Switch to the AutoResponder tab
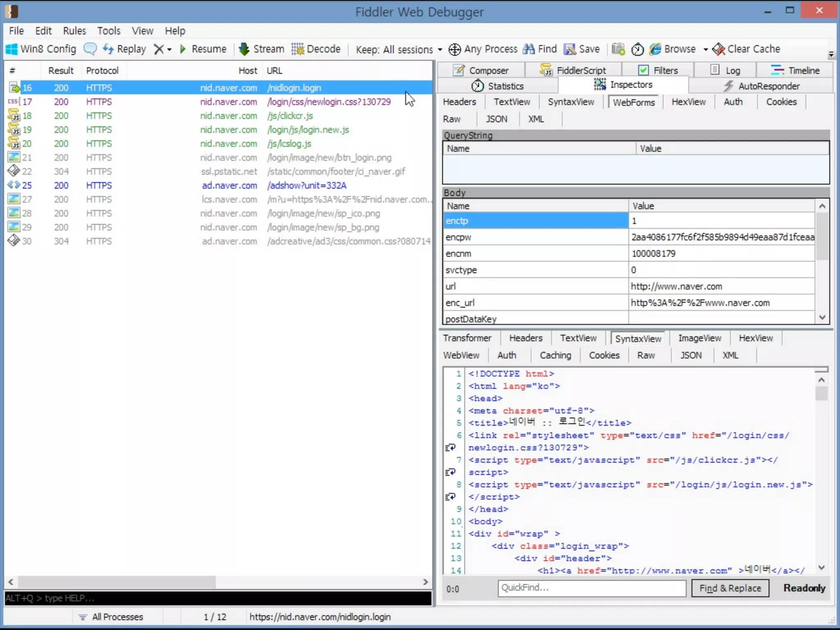Screen dimensions: 840x630 tap(761, 86)
